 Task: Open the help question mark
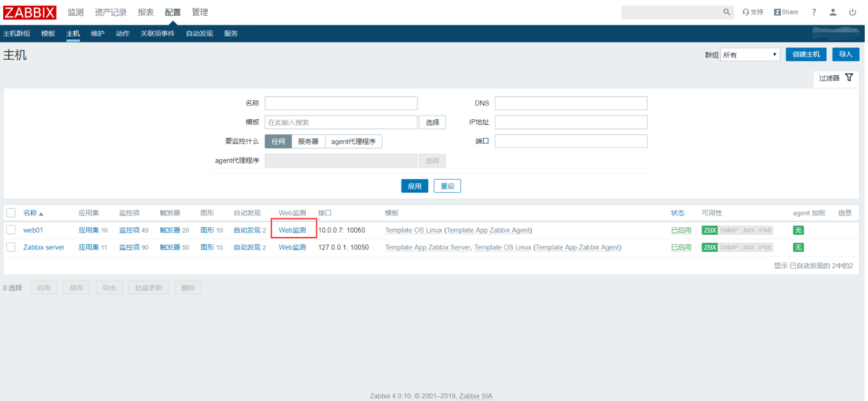814,12
